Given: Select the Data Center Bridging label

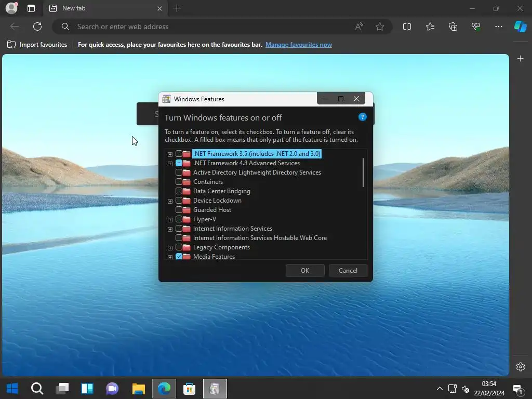Looking at the screenshot, I should (221, 191).
